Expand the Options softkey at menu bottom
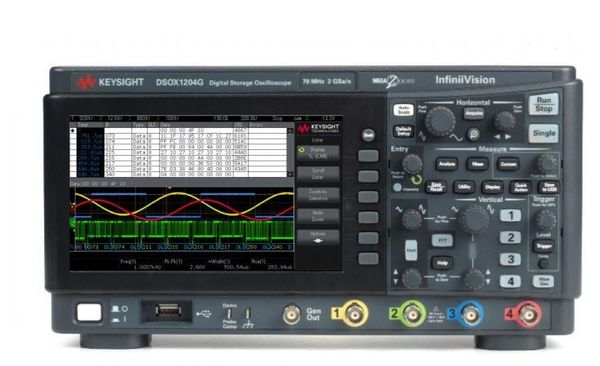Image resolution: width=600 pixels, height=366 pixels. (318, 237)
